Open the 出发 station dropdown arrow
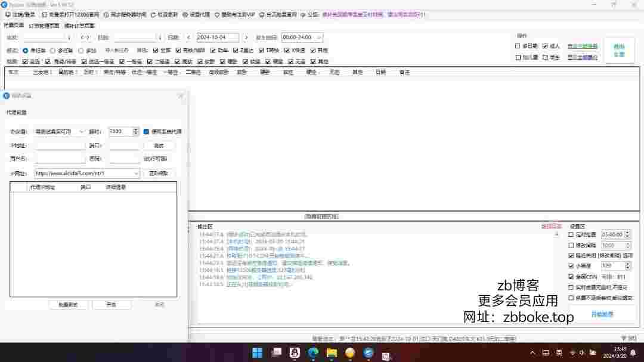Image resolution: width=644 pixels, height=362 pixels. tap(69, 38)
